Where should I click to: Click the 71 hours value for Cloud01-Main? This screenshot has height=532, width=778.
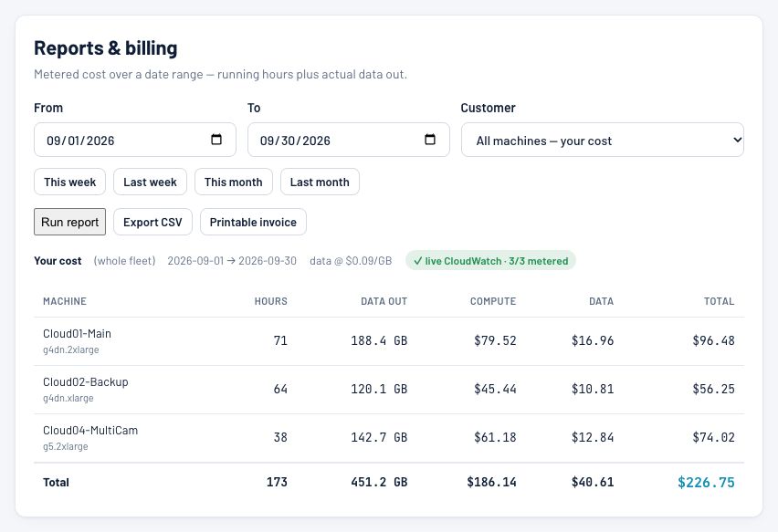pos(280,340)
